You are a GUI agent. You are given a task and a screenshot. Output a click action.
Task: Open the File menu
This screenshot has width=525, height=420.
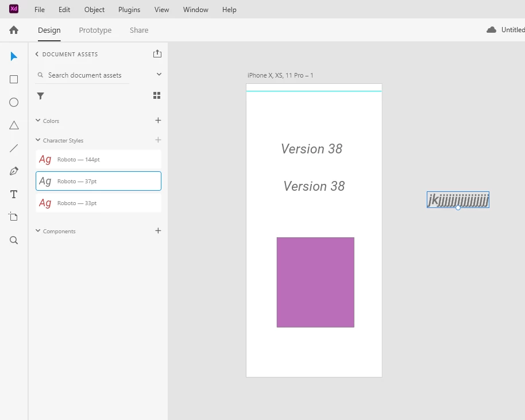point(40,10)
